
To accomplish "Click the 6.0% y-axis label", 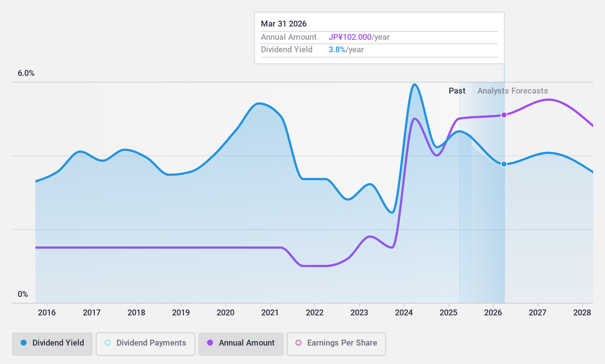I will coord(26,73).
